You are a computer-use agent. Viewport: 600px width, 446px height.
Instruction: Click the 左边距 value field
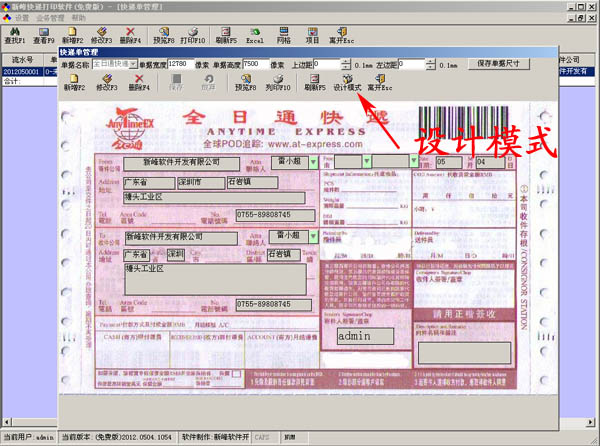click(x=412, y=64)
